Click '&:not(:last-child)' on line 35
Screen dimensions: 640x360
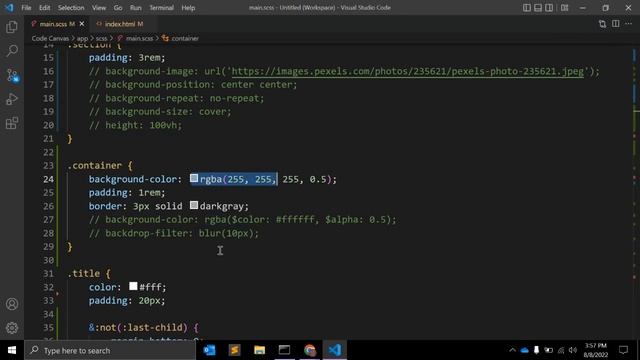pyautogui.click(x=138, y=327)
